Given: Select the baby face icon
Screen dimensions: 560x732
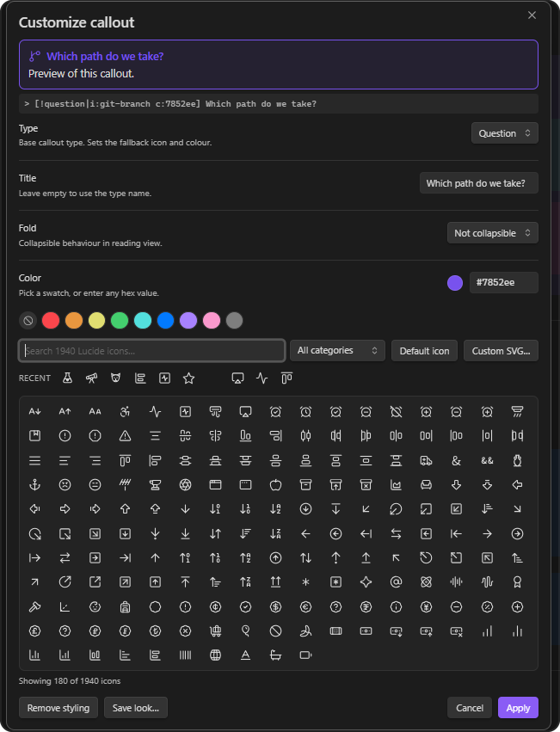Looking at the screenshot, I should (95, 607).
